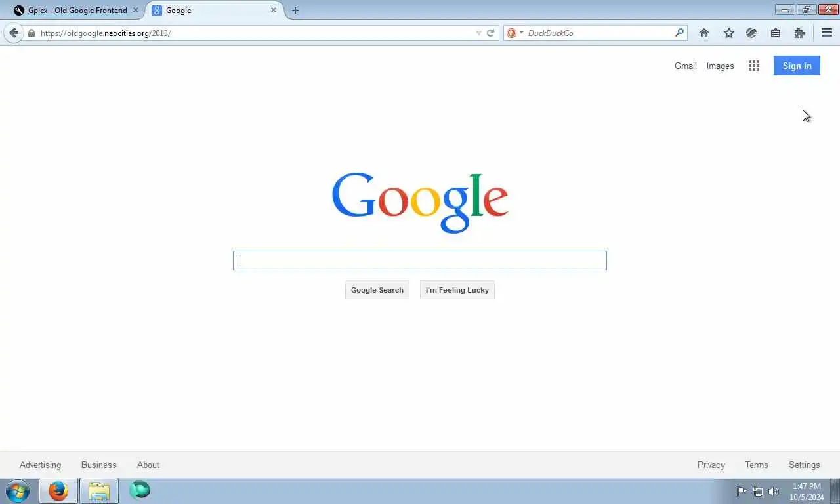
Task: Open the Settings footer link
Action: (805, 465)
